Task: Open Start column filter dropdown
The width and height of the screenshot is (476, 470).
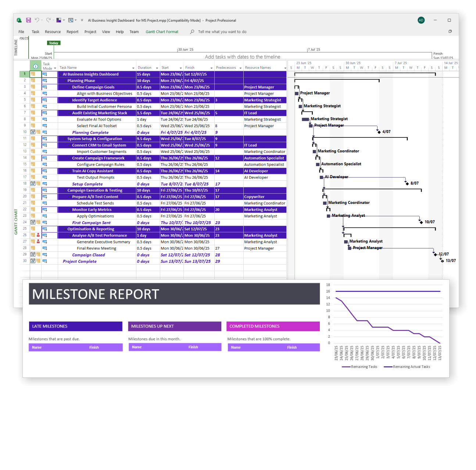Action: click(x=181, y=68)
